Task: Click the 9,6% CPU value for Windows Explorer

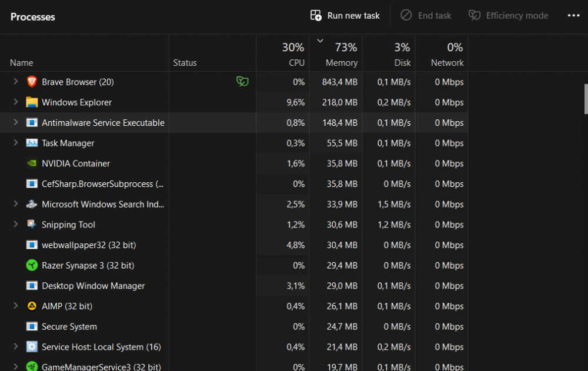Action: click(296, 102)
